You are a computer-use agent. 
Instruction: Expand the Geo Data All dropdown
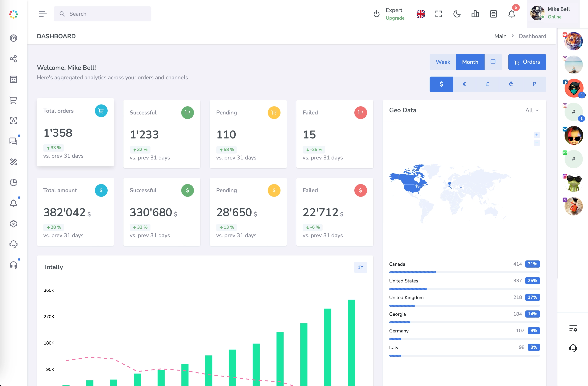(x=532, y=110)
